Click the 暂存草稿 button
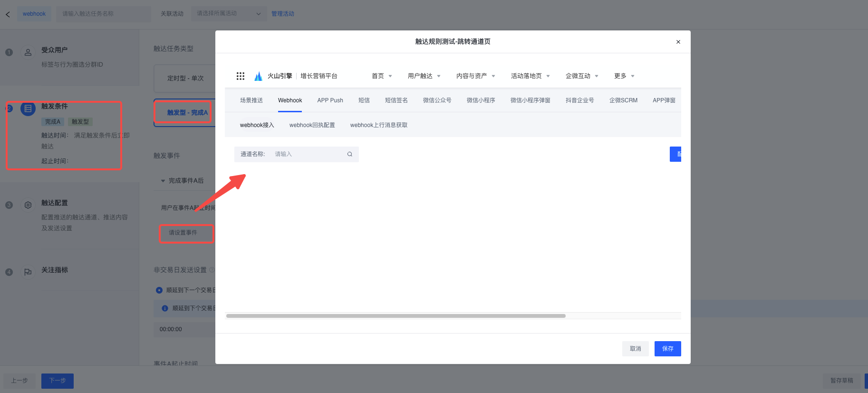The image size is (868, 393). pos(842,381)
